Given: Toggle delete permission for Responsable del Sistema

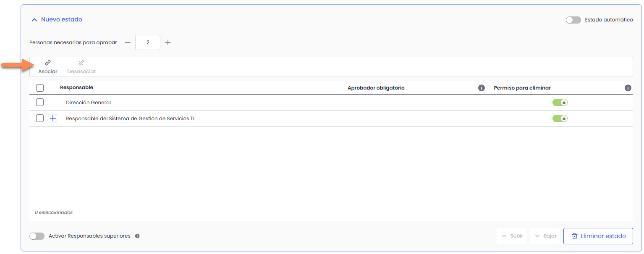Looking at the screenshot, I should point(560,119).
